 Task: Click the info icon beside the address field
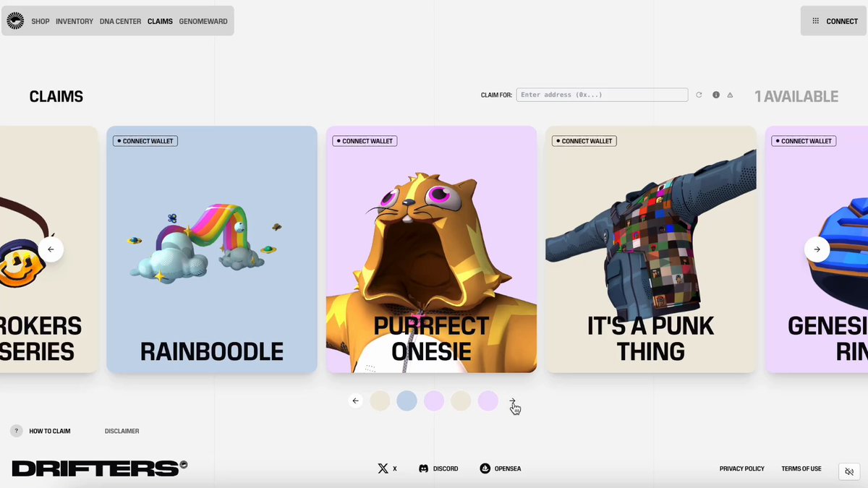(x=716, y=95)
